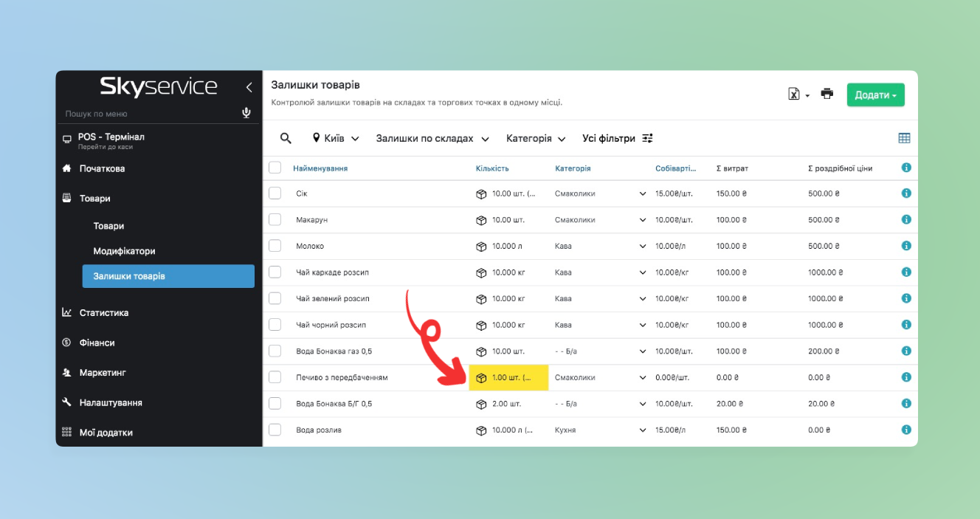
Task: Click box icon in highlighted Печиво quantity cell
Action: [481, 378]
